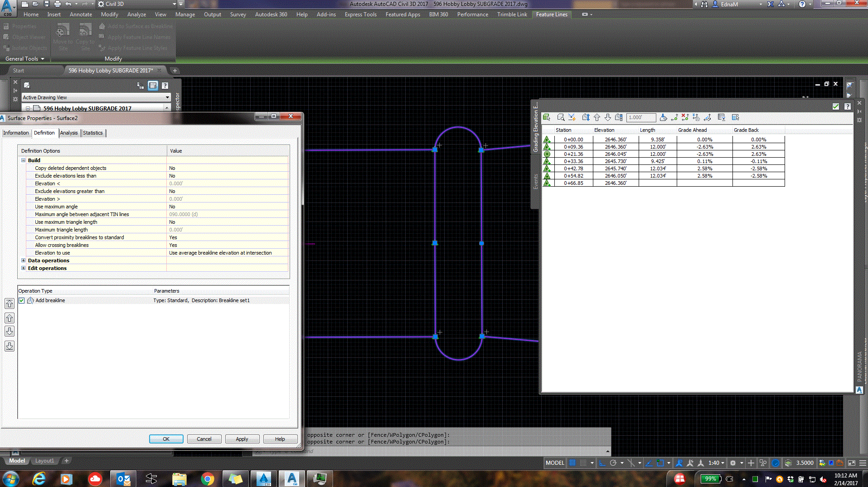Click Annotation Visibility icon in status bar
The width and height of the screenshot is (868, 487).
679,463
